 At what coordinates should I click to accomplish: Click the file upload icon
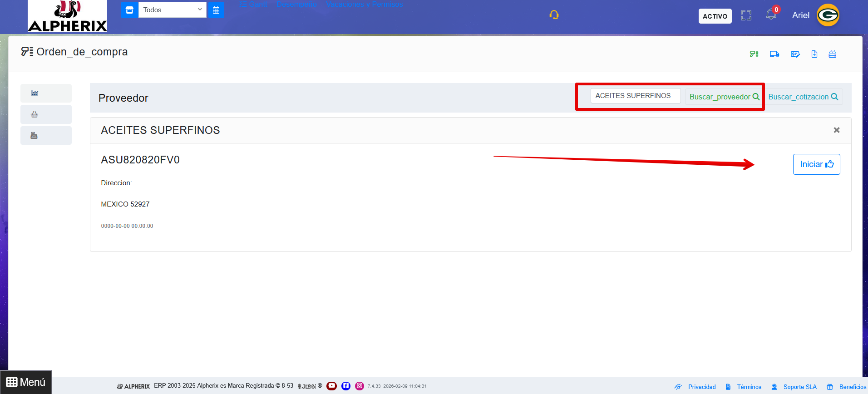pos(814,54)
